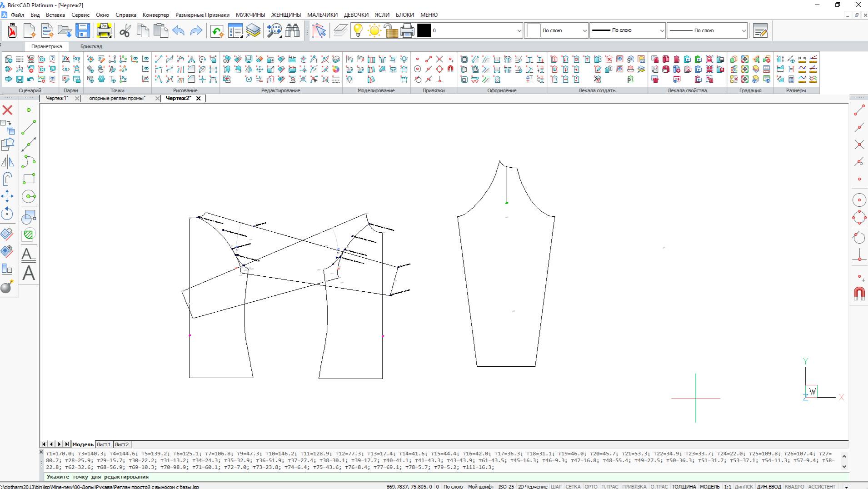Select the Polyline curve drawing tool

[29, 161]
